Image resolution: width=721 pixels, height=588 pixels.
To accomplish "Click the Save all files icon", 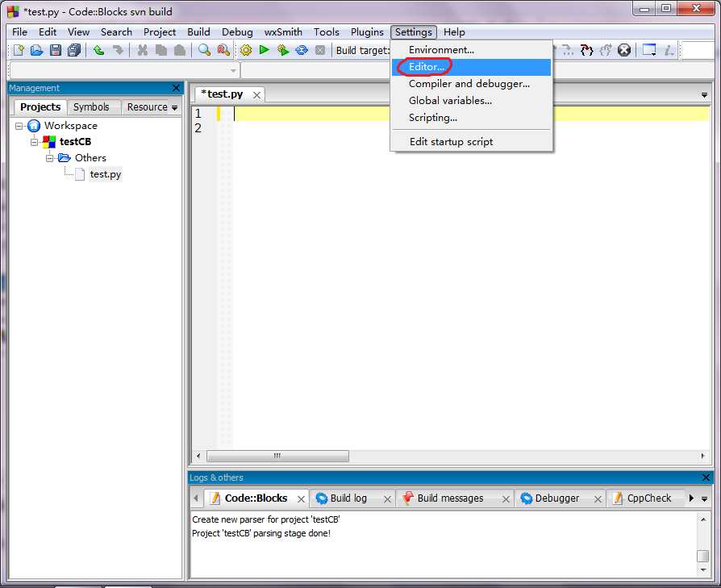I will [x=74, y=50].
